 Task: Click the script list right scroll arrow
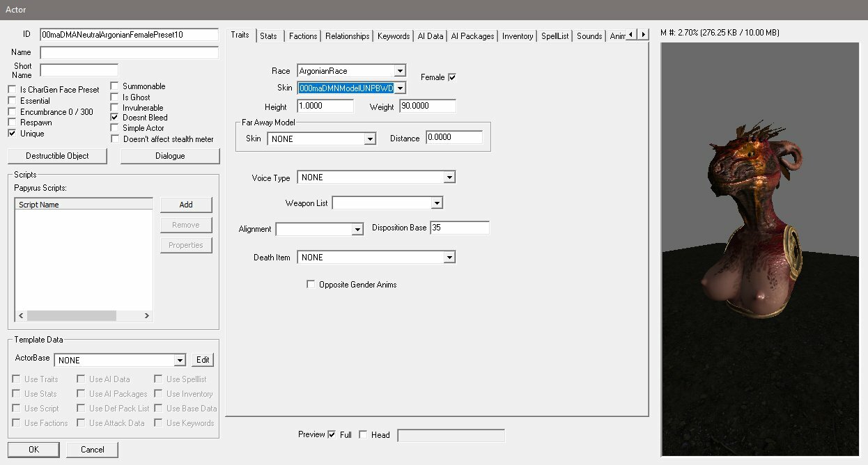(x=146, y=315)
